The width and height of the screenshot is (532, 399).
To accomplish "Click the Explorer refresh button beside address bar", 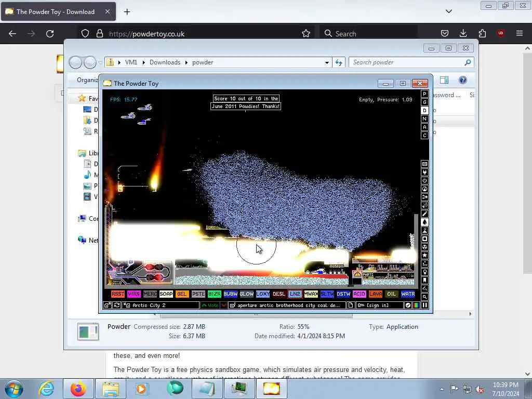I will coord(339,62).
